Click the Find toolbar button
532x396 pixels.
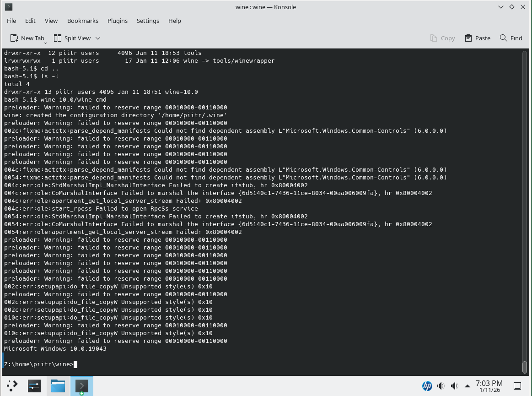click(x=511, y=38)
